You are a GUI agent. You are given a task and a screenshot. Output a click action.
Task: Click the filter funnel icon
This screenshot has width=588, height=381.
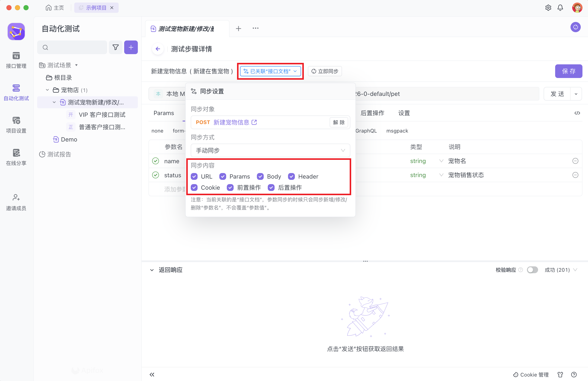click(x=115, y=47)
